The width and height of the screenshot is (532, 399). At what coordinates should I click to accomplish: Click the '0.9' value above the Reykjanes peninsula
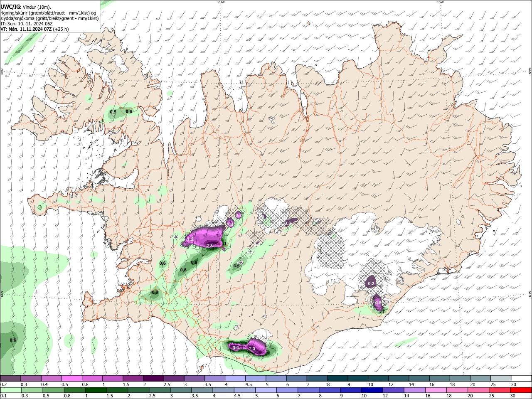click(x=155, y=293)
